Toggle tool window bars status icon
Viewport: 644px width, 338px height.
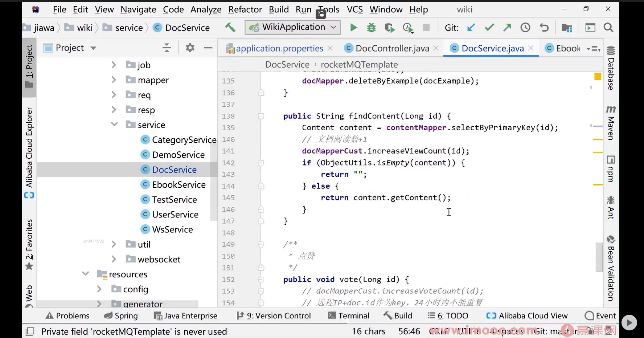30,331
